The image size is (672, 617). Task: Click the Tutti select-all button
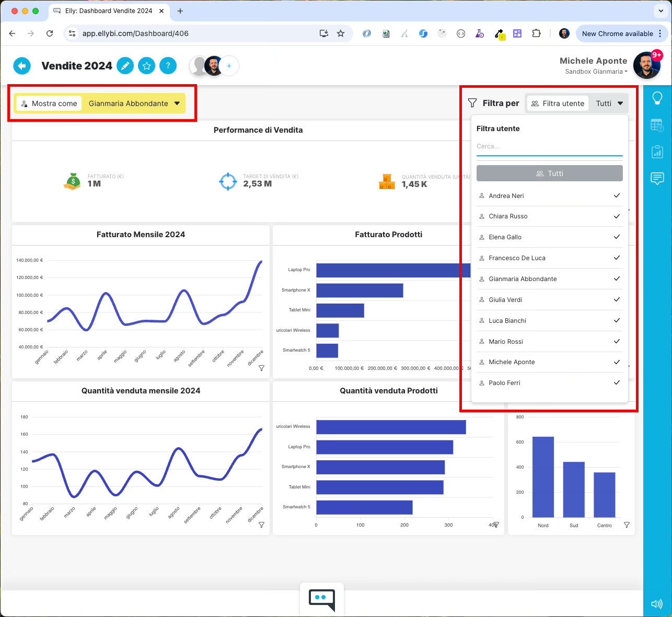pyautogui.click(x=549, y=173)
